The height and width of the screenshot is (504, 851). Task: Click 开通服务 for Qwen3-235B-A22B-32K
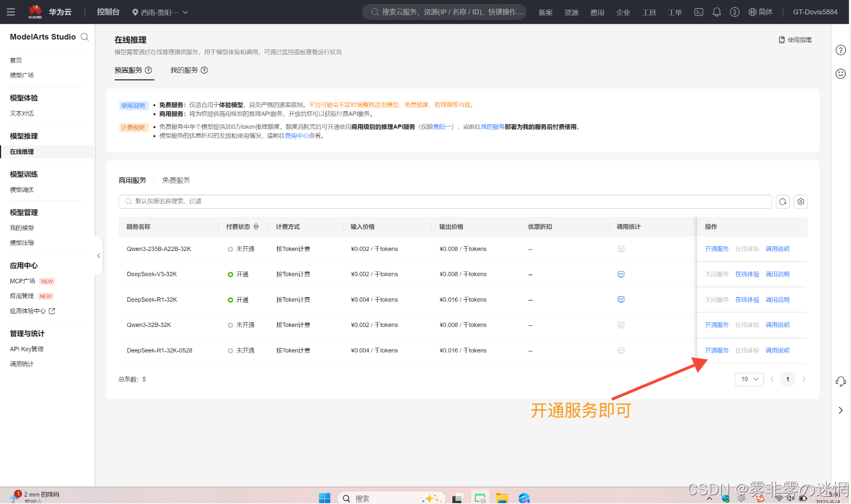pos(717,249)
